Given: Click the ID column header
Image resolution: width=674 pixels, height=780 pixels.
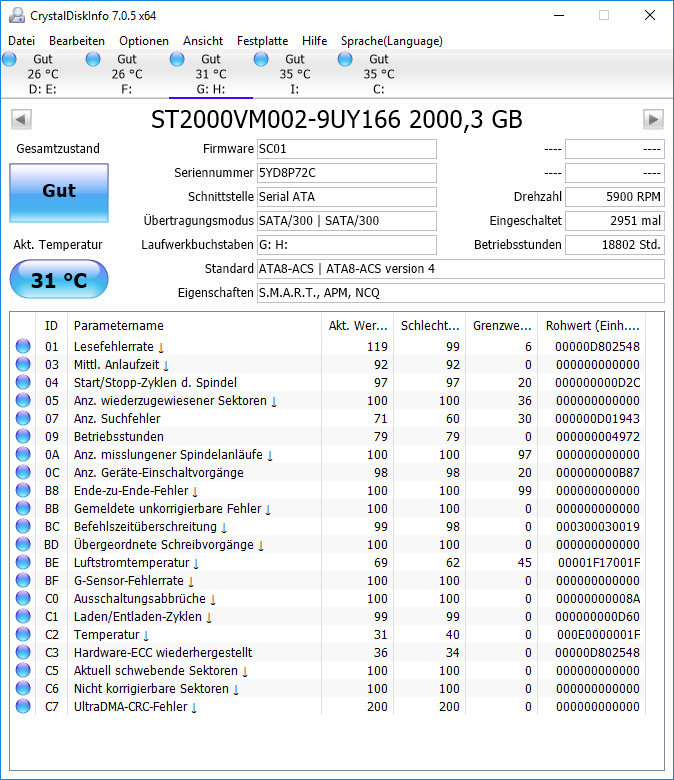Looking at the screenshot, I should [51, 325].
